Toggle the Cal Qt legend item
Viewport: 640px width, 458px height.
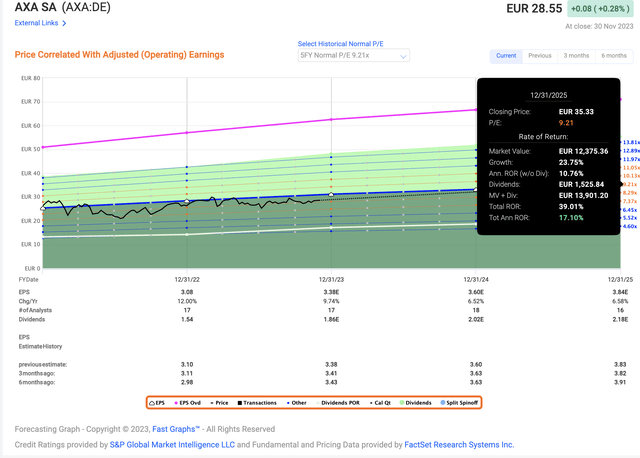point(380,402)
